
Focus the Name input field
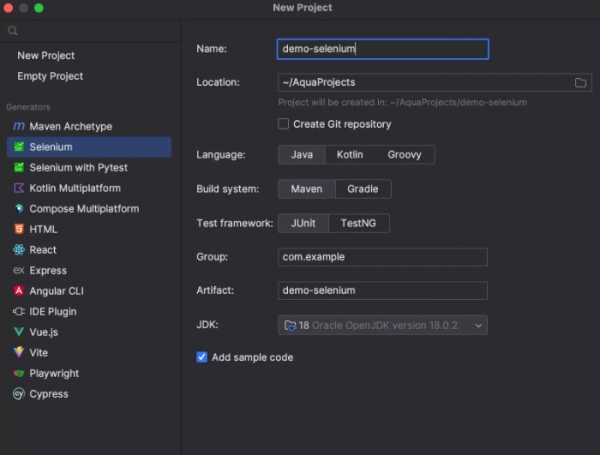pos(383,49)
